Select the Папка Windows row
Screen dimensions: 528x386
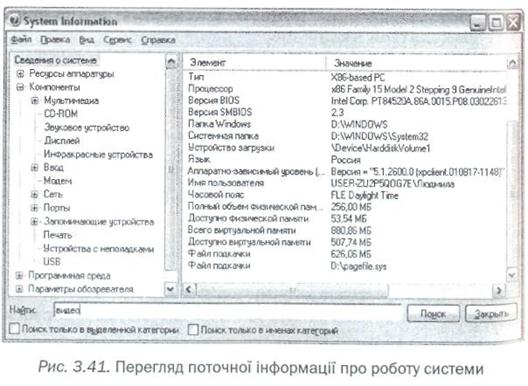347,124
